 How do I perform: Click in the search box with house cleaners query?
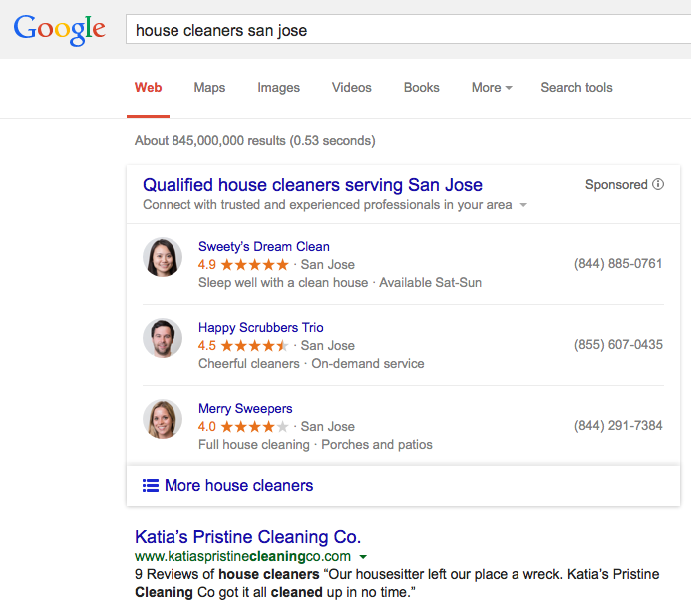pyautogui.click(x=399, y=30)
